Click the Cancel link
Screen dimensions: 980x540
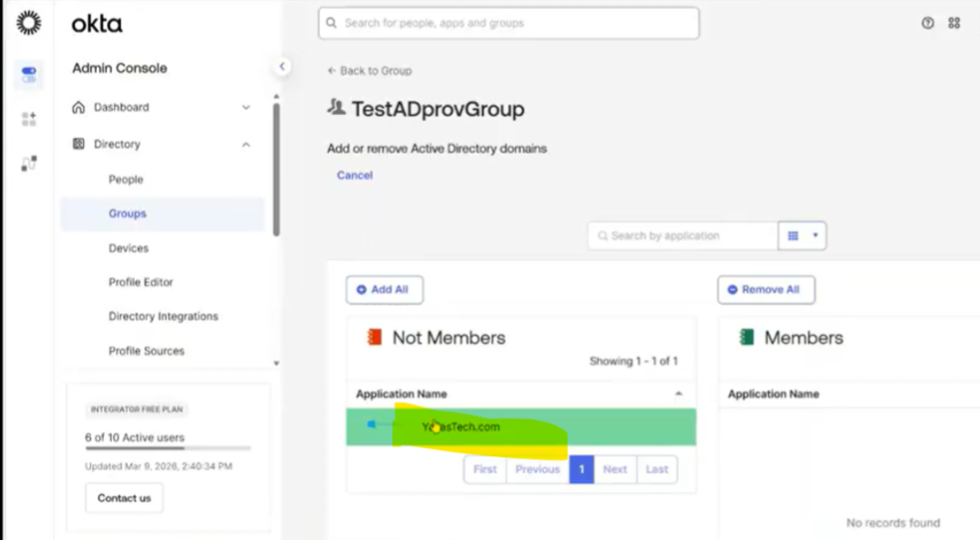point(355,175)
